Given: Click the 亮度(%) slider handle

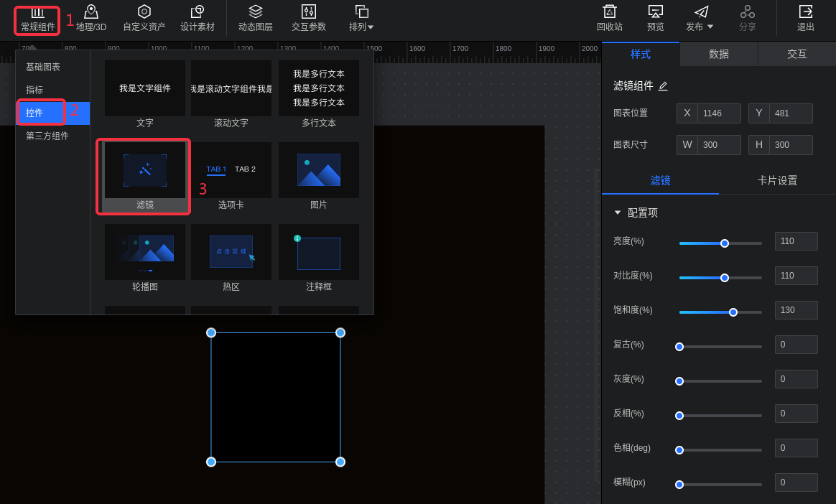Looking at the screenshot, I should (x=725, y=243).
